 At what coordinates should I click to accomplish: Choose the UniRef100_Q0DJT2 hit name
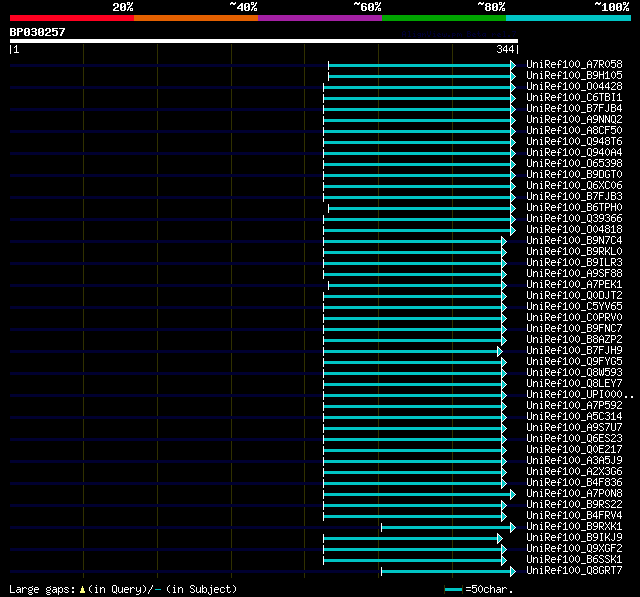tap(574, 296)
